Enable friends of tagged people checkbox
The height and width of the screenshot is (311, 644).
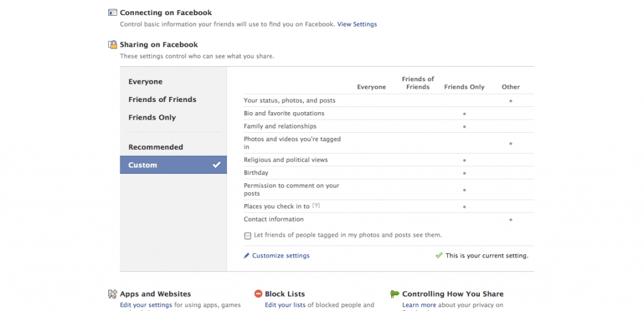pos(247,235)
